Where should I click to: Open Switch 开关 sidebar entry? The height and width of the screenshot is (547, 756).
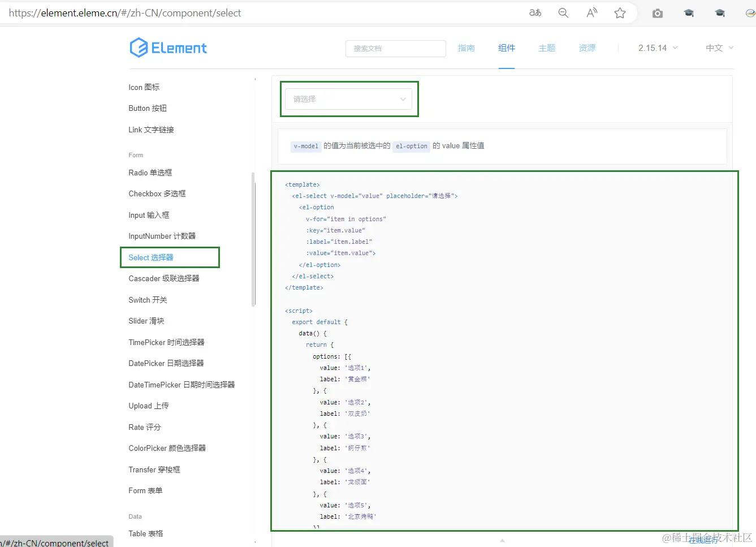click(x=148, y=300)
